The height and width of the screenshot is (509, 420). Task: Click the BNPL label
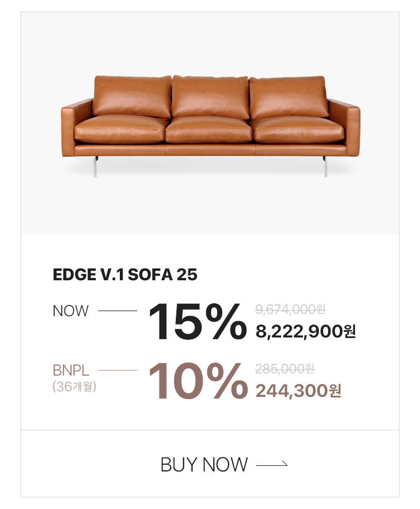pos(71,371)
